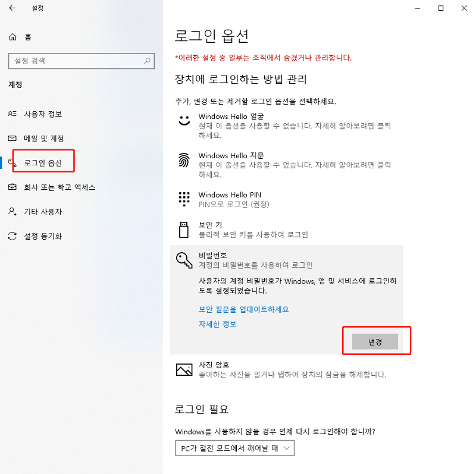
Task: Open 자세한 정보 link
Action: click(x=217, y=324)
